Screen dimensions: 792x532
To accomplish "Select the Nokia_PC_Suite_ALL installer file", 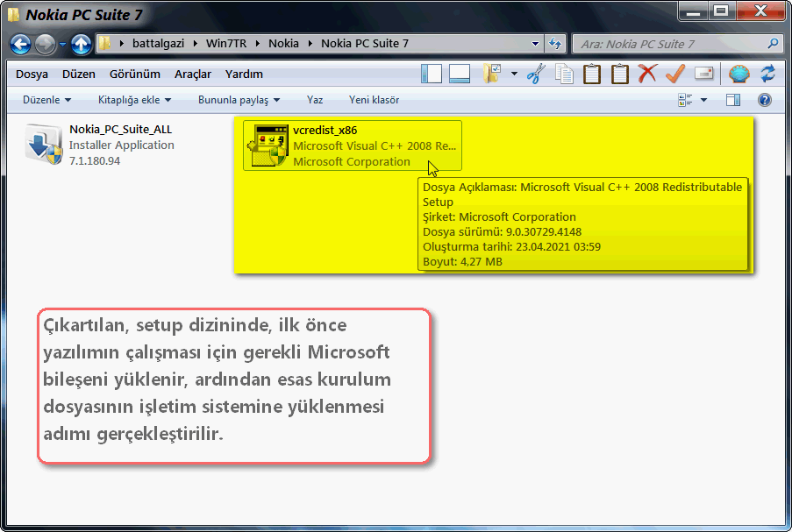I will tap(99, 145).
